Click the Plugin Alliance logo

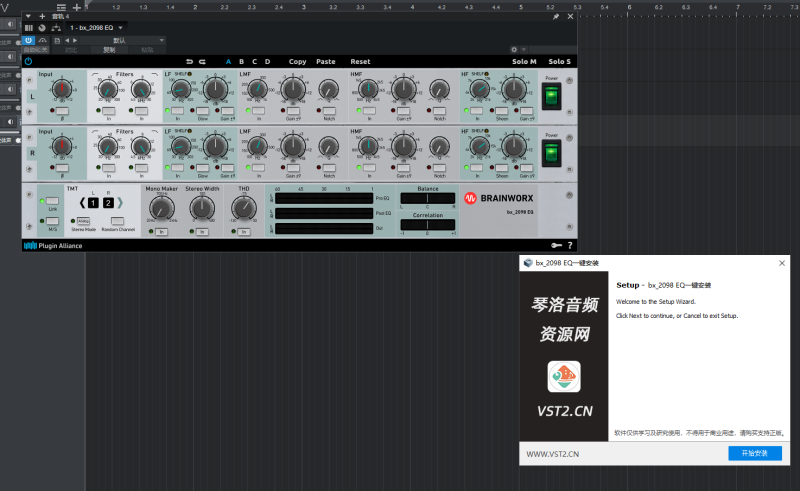coord(53,245)
